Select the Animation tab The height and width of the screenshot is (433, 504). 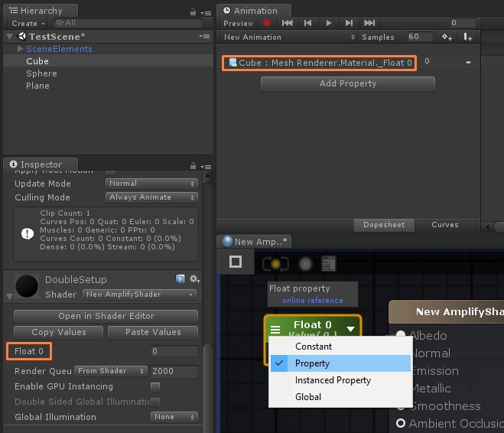pos(254,11)
